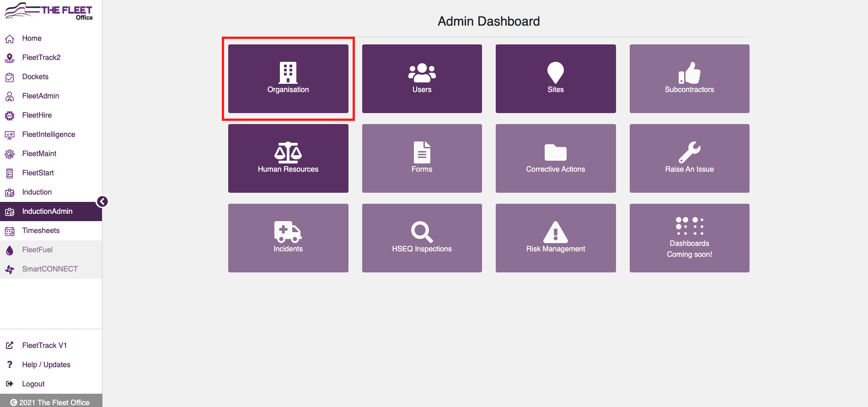868x407 pixels.
Task: Click the Forms document icon
Action: [422, 152]
